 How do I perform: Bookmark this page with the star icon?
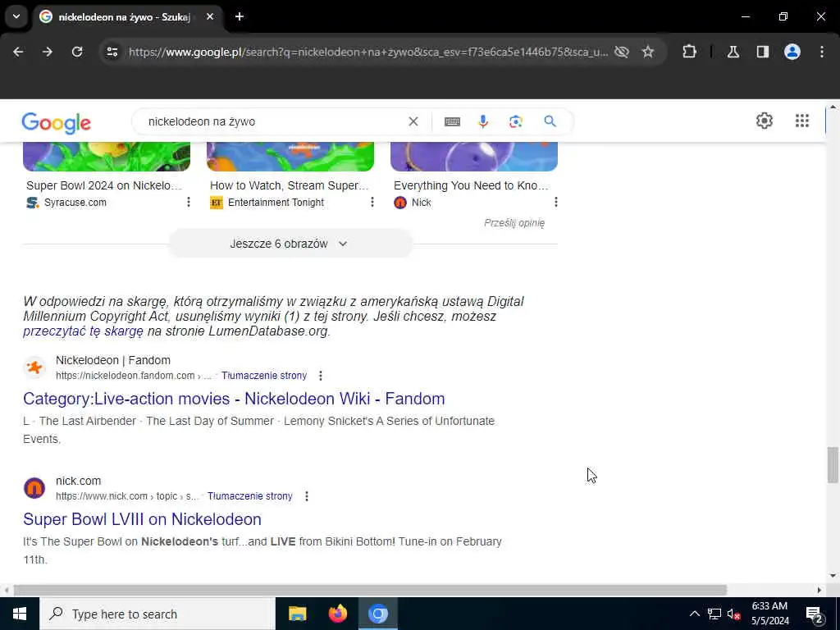[x=648, y=52]
